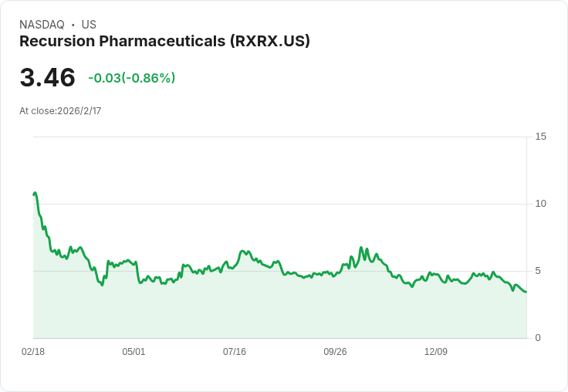This screenshot has width=568, height=392.
Task: Click the NASDAQ exchange label
Action: pyautogui.click(x=42, y=25)
